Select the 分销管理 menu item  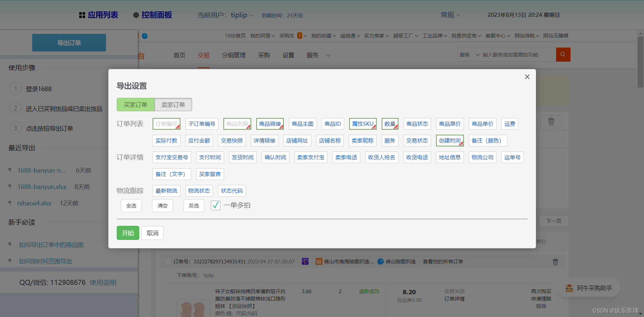(234, 55)
